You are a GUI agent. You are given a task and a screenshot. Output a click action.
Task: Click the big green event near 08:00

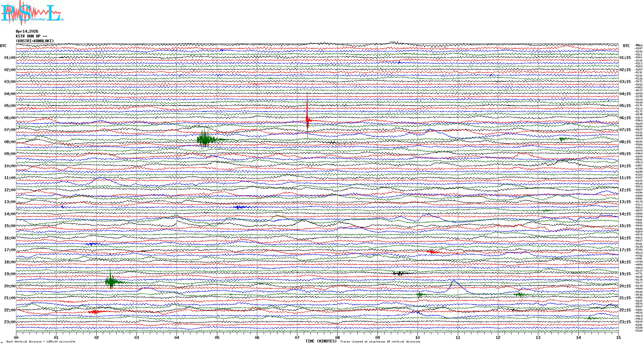(204, 139)
